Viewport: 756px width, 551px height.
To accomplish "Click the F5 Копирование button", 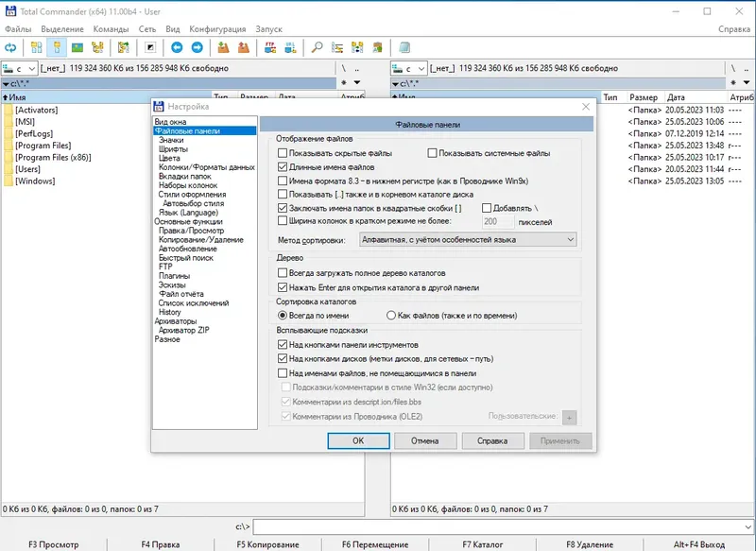I will pyautogui.click(x=267, y=544).
